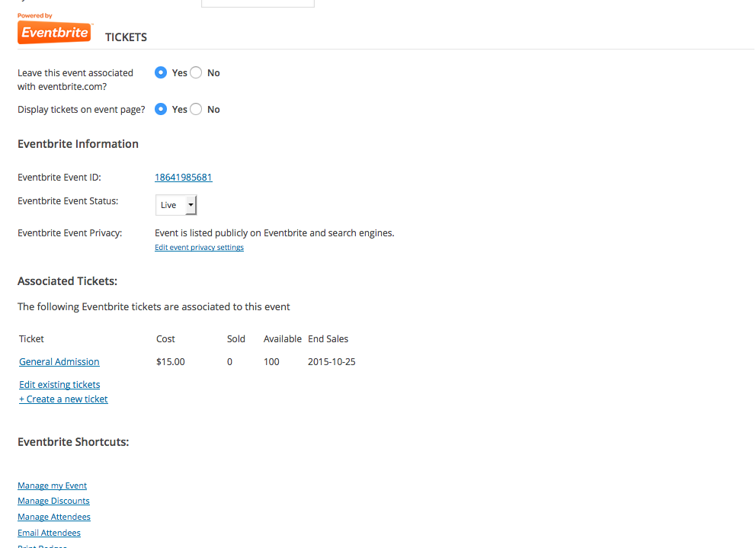Click the Cost column header

[166, 339]
